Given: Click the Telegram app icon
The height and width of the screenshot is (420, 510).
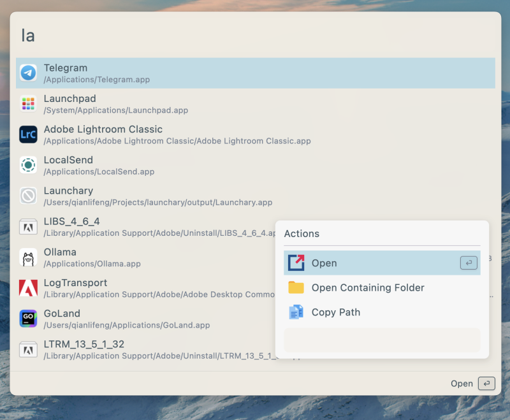Looking at the screenshot, I should 28,73.
